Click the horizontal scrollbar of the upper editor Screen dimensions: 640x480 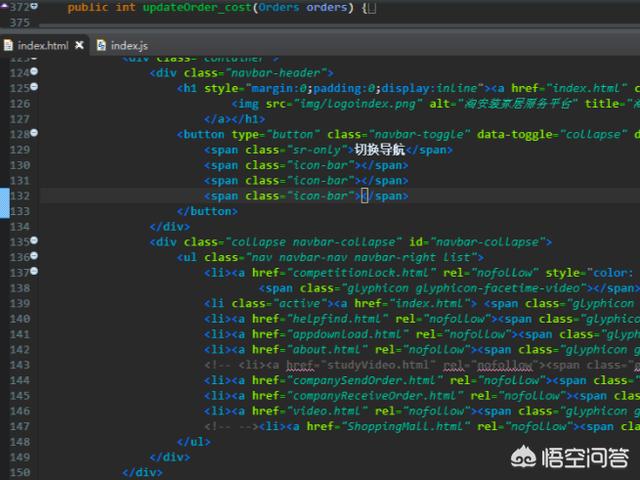pyautogui.click(x=339, y=26)
